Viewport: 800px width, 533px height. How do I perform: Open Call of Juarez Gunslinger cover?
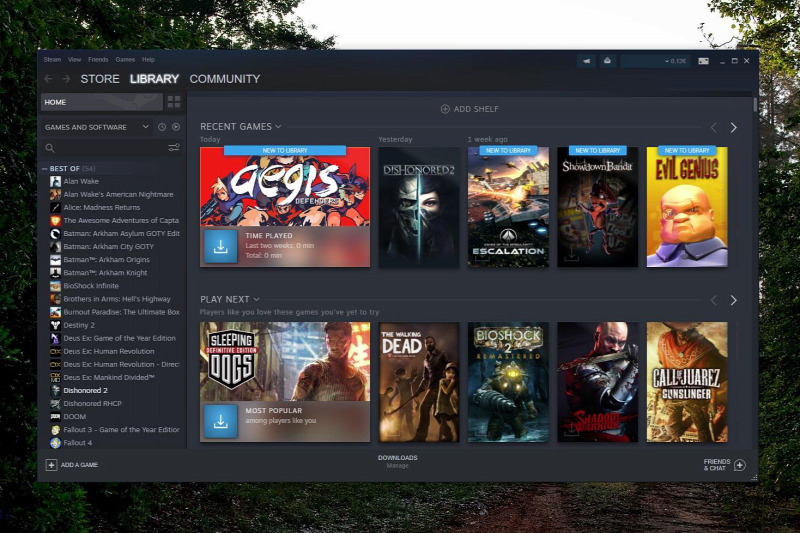(687, 382)
